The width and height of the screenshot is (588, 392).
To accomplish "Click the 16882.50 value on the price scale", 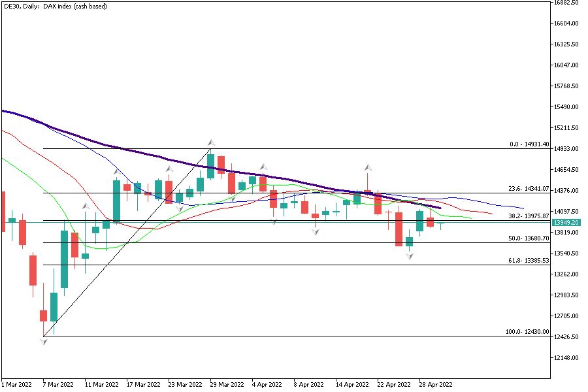I will click(567, 3).
